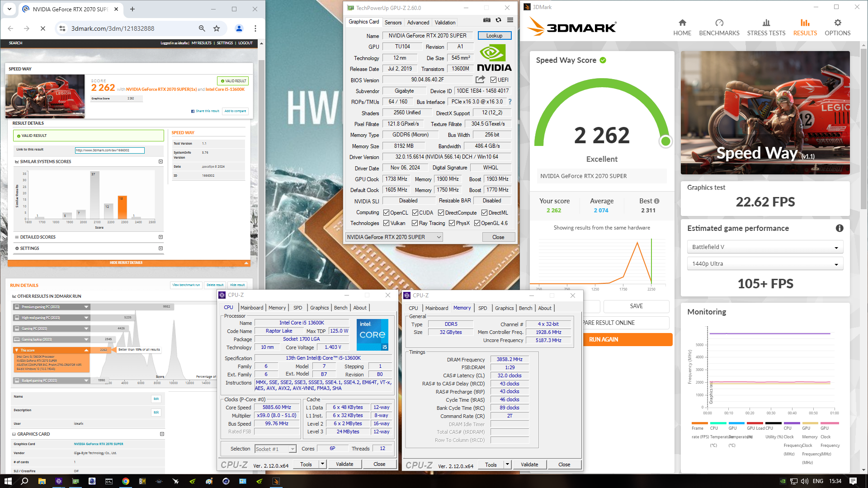This screenshot has height=488, width=868.
Task: Open the Chrome three-dot menu
Action: point(255,28)
